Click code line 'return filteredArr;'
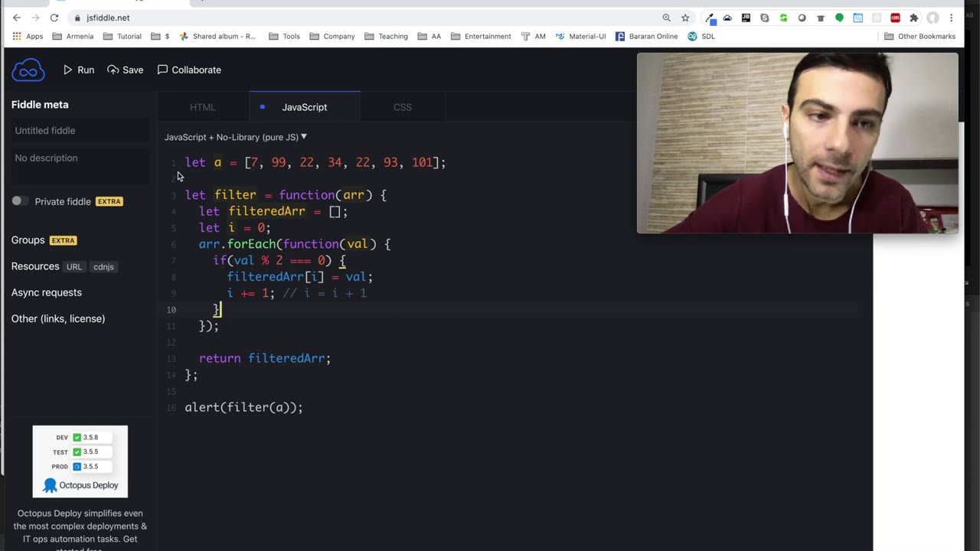 [x=265, y=358]
